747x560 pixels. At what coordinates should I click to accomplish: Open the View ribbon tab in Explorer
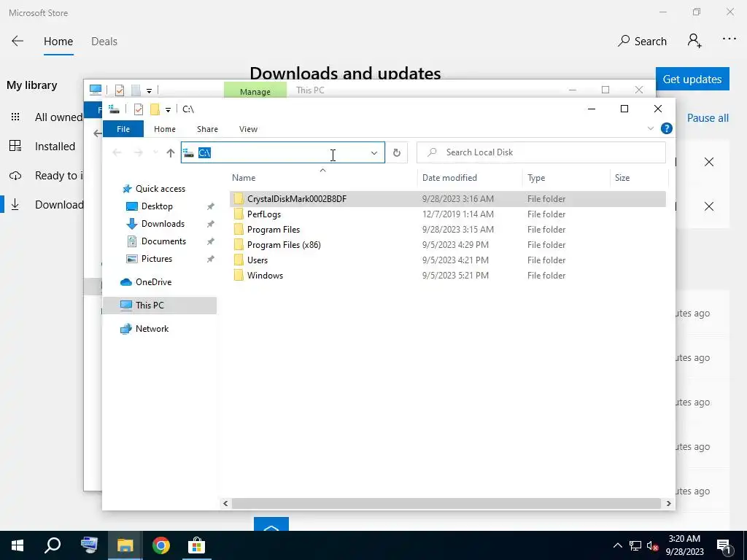pos(248,129)
